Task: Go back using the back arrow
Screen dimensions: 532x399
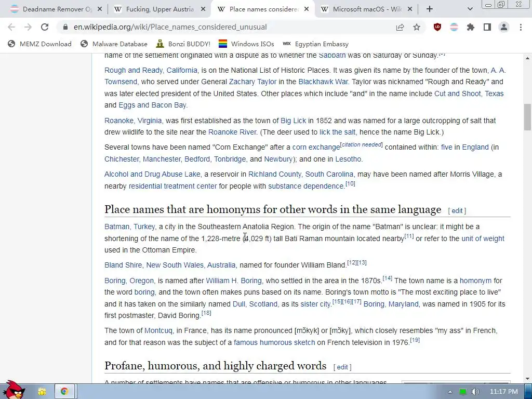Action: click(11, 27)
